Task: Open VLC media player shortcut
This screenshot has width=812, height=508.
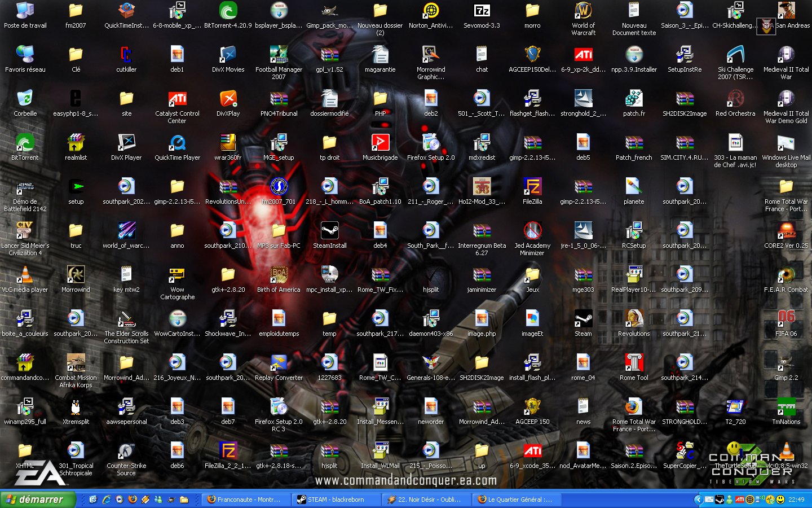Action: coord(25,279)
